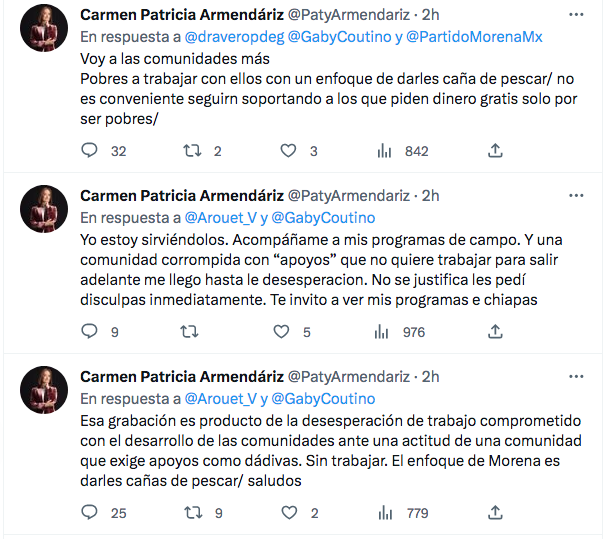Screen dimensions: 607x539
Task: Share the first tweet
Action: 494,151
